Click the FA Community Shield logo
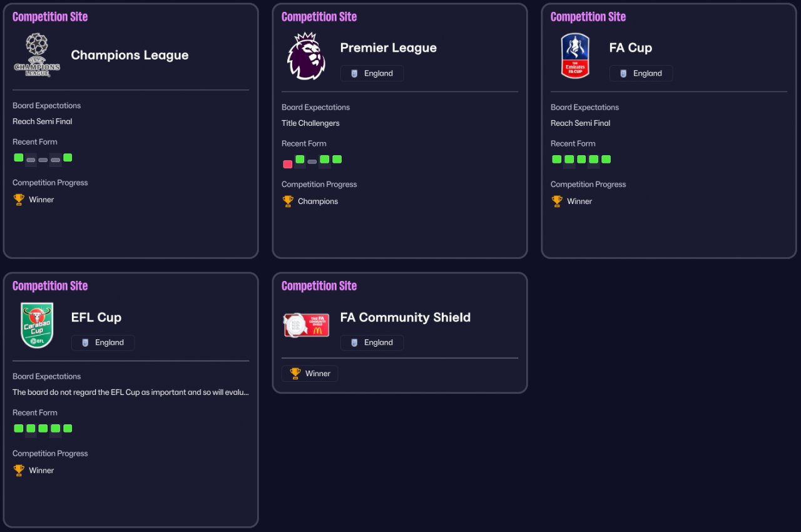 pos(306,325)
